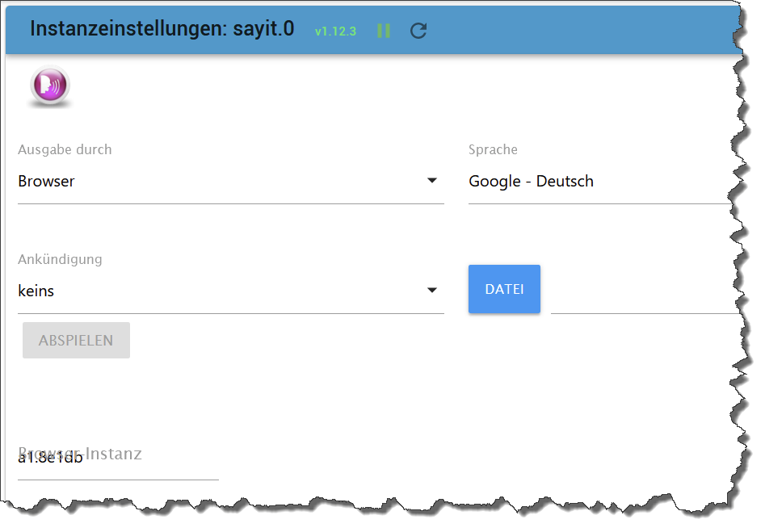Click the Instanzeinstellungen: sayit.0 title
This screenshot has height=532, width=765.
tap(162, 28)
